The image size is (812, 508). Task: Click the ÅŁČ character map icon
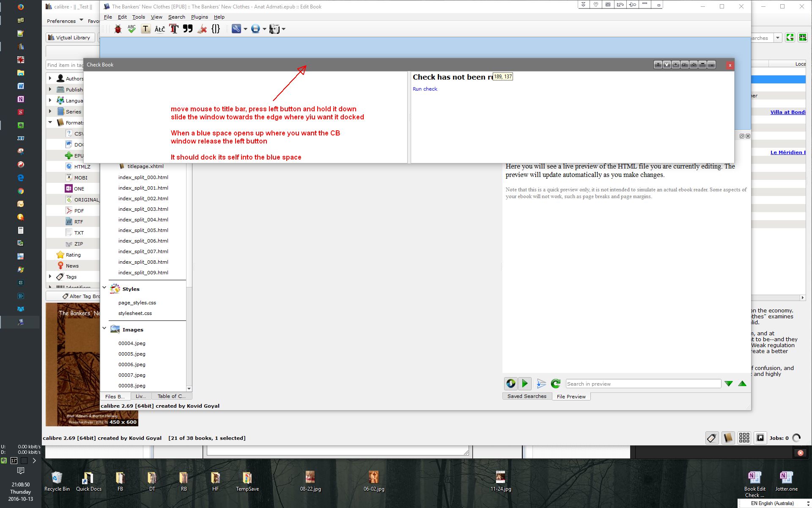(x=159, y=29)
